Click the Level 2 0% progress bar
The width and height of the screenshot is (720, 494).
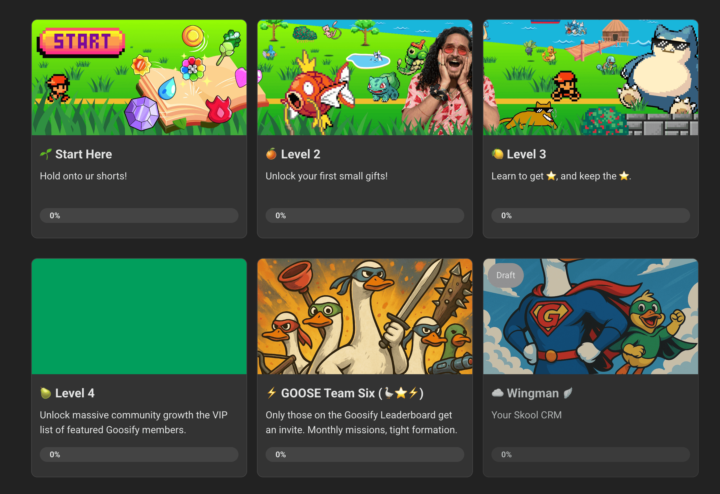click(x=365, y=215)
